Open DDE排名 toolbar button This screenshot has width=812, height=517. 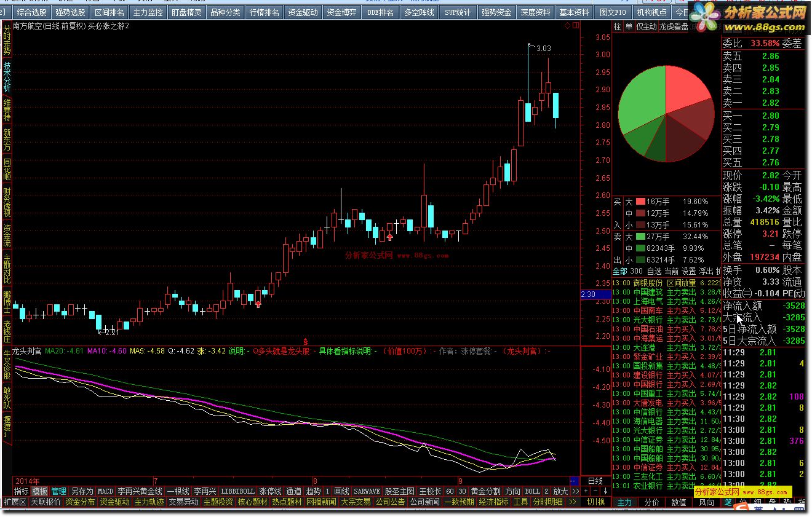pyautogui.click(x=380, y=12)
